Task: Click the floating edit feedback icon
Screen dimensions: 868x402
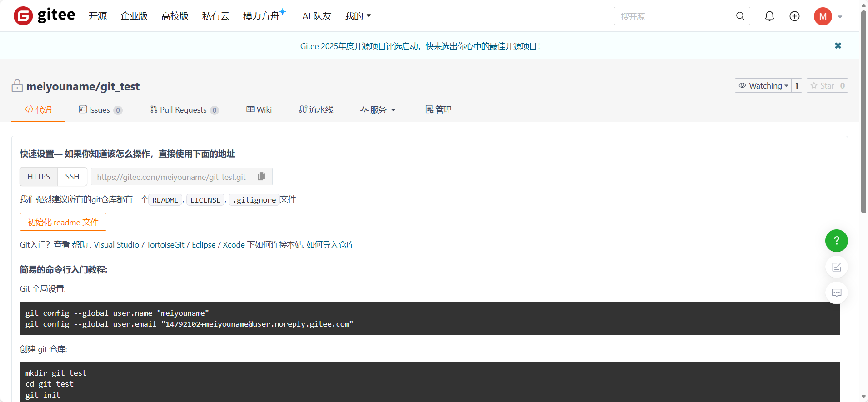Action: [x=836, y=267]
